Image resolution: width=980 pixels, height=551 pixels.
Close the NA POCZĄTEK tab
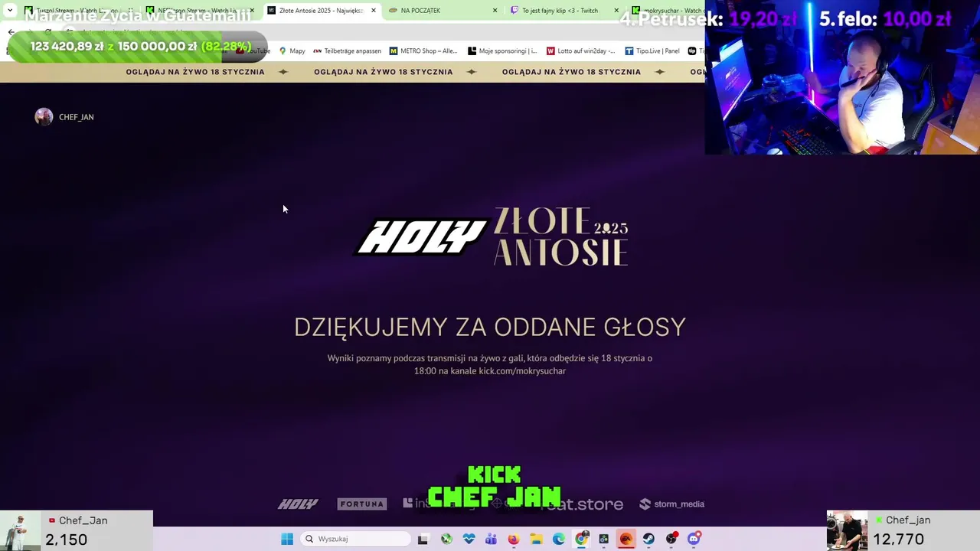(x=495, y=11)
